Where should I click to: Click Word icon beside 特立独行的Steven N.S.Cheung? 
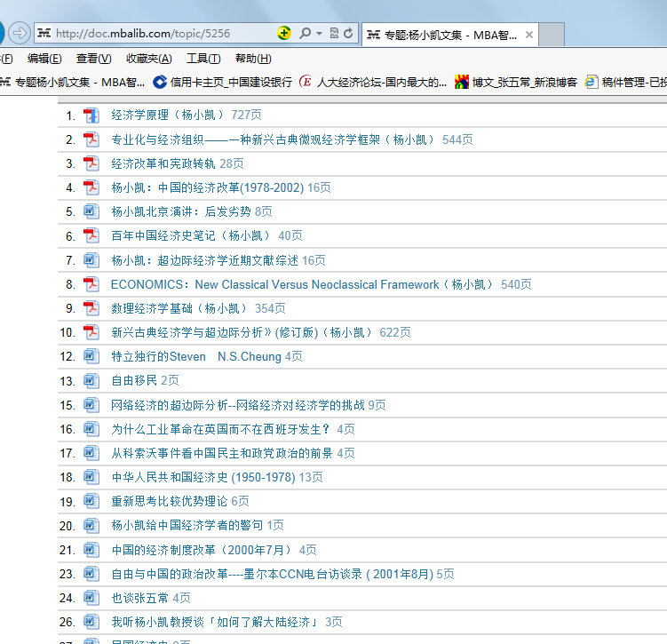[x=91, y=356]
